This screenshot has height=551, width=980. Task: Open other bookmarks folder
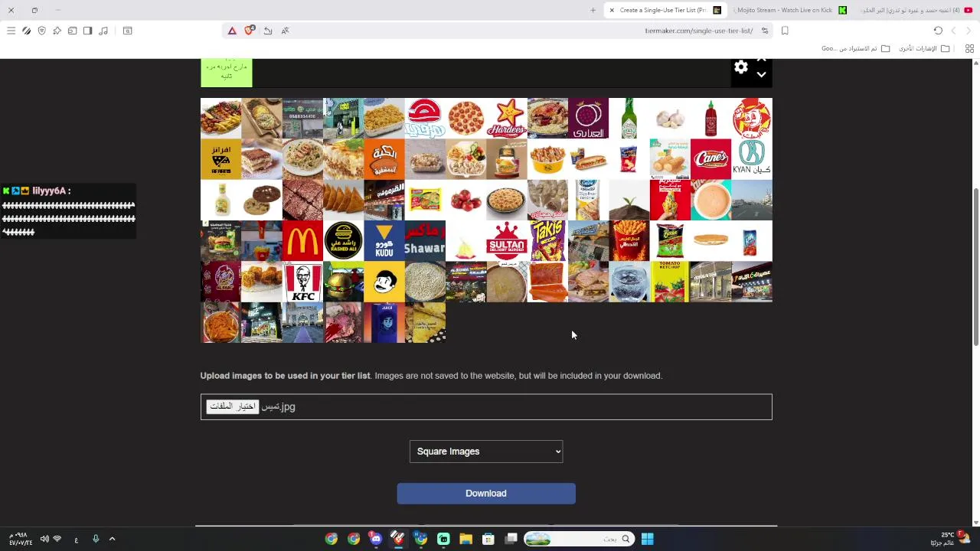click(924, 48)
